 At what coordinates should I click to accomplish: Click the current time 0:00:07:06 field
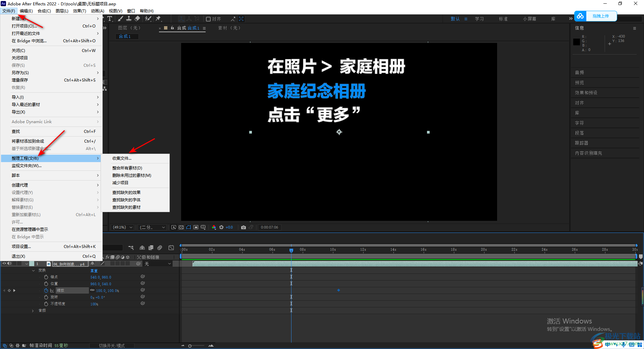tap(269, 227)
